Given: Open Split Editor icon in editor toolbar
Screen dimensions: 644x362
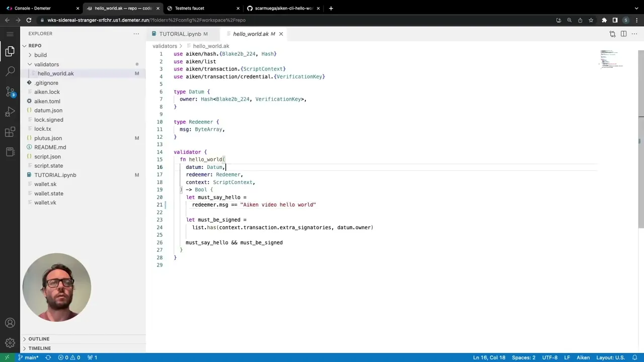Looking at the screenshot, I should pos(623,34).
